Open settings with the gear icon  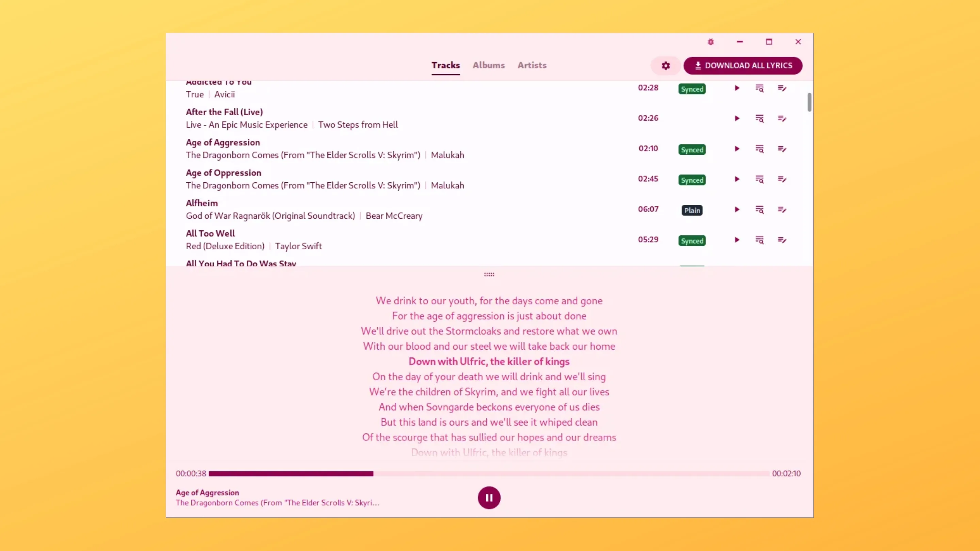665,66
